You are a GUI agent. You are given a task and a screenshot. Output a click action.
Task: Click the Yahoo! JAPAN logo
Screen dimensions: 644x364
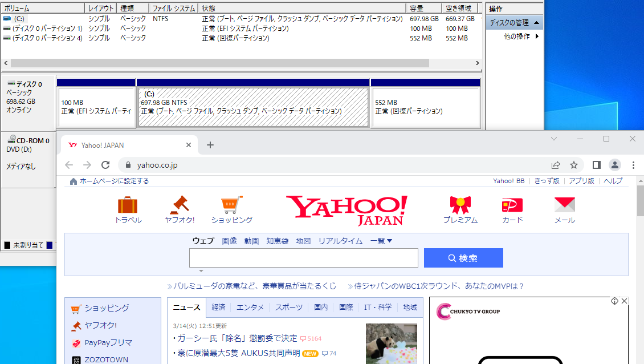[347, 210]
